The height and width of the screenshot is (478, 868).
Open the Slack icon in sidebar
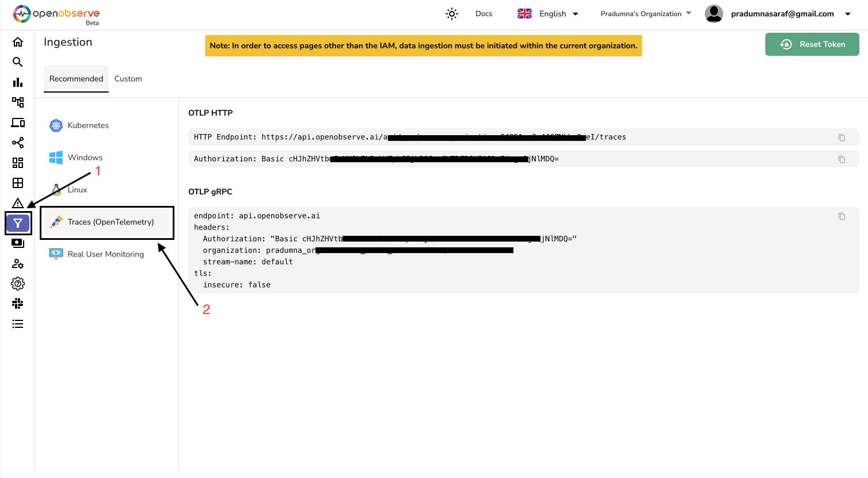pos(18,304)
